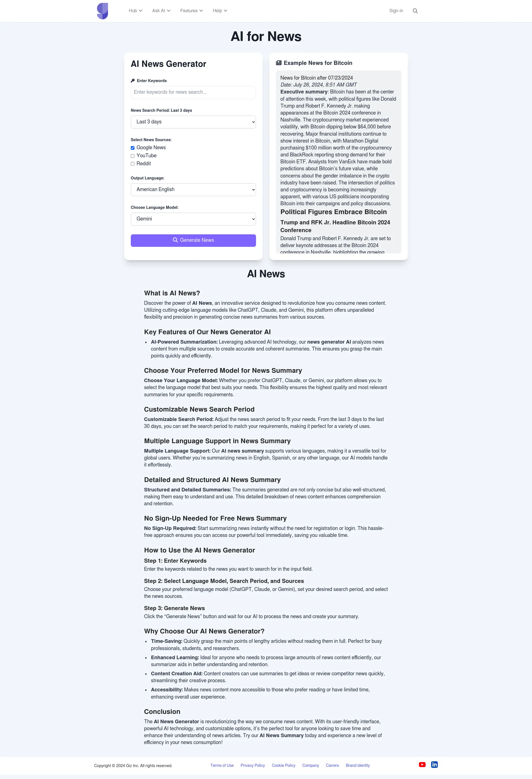
Task: Enable the Reddit news source checkbox
Action: (x=133, y=163)
